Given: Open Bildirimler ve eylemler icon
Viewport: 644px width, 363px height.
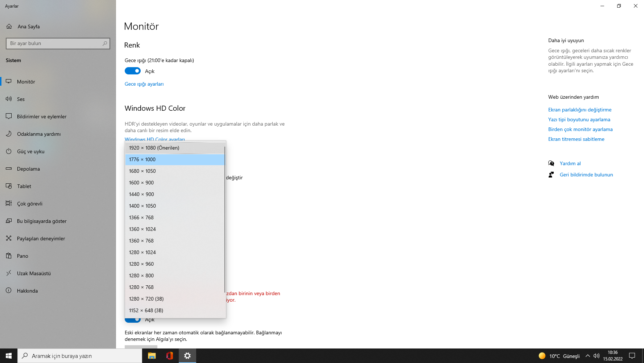Looking at the screenshot, I should pyautogui.click(x=9, y=117).
